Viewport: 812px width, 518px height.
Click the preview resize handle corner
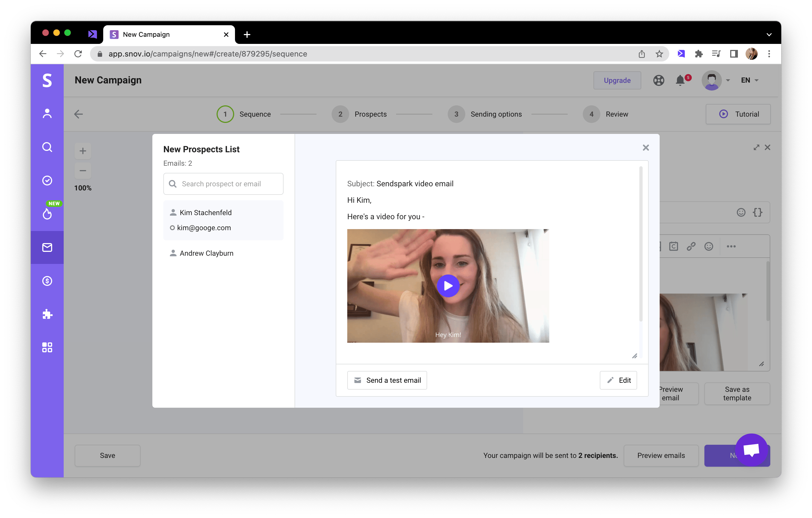pyautogui.click(x=634, y=356)
